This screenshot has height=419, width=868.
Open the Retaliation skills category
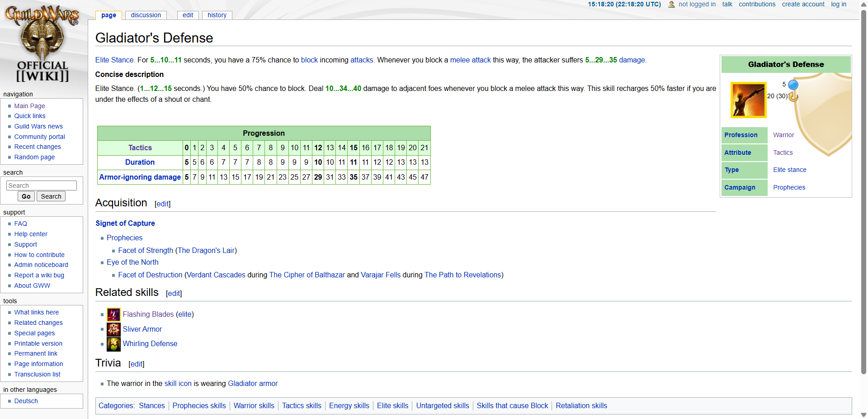(581, 405)
